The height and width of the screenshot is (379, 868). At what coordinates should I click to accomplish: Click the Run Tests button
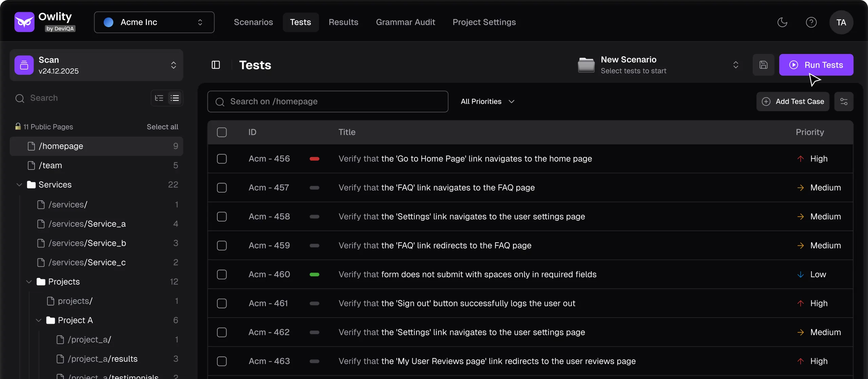816,65
